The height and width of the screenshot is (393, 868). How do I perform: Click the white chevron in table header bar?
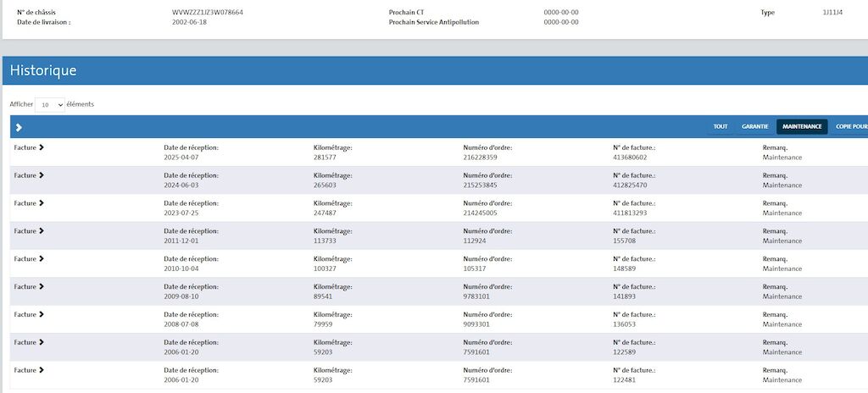pos(19,127)
